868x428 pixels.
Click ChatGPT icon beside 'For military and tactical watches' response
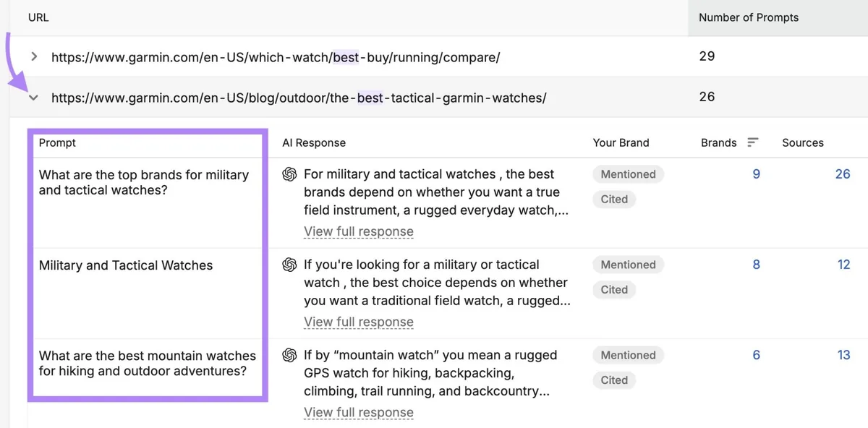click(x=290, y=174)
